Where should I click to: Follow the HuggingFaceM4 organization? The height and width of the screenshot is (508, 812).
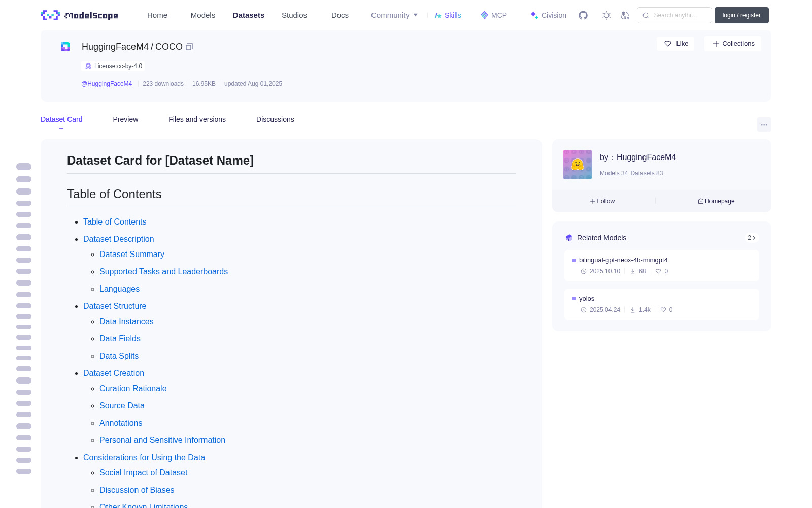[602, 201]
